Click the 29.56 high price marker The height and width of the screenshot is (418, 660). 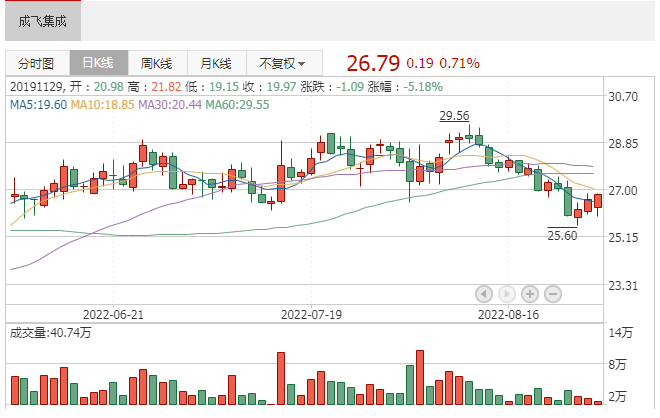point(455,115)
